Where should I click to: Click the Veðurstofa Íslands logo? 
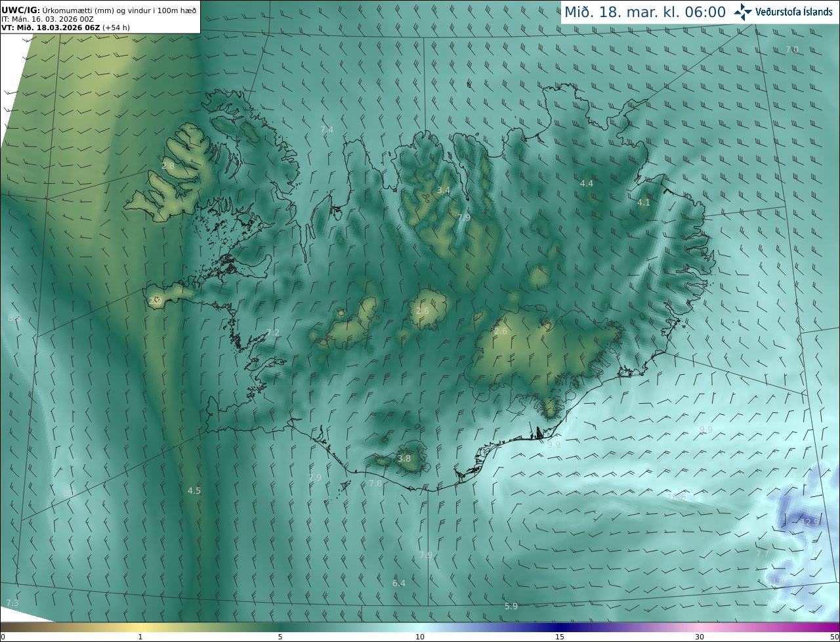[x=783, y=12]
